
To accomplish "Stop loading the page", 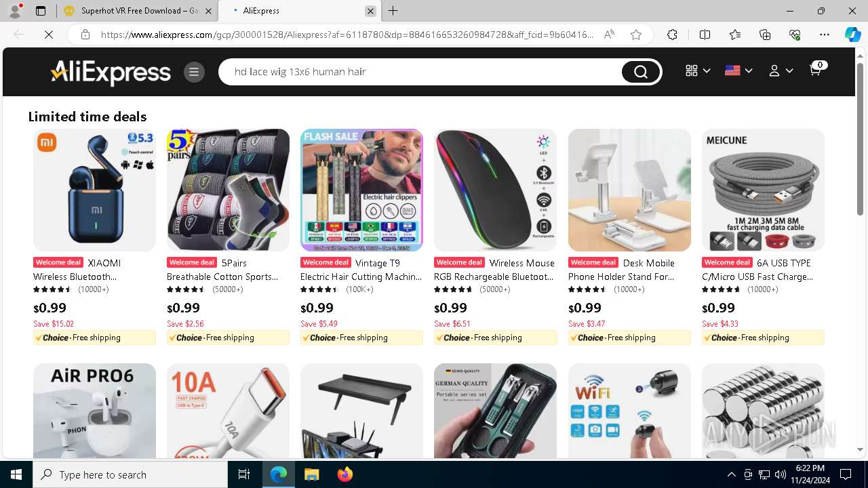I will (49, 35).
